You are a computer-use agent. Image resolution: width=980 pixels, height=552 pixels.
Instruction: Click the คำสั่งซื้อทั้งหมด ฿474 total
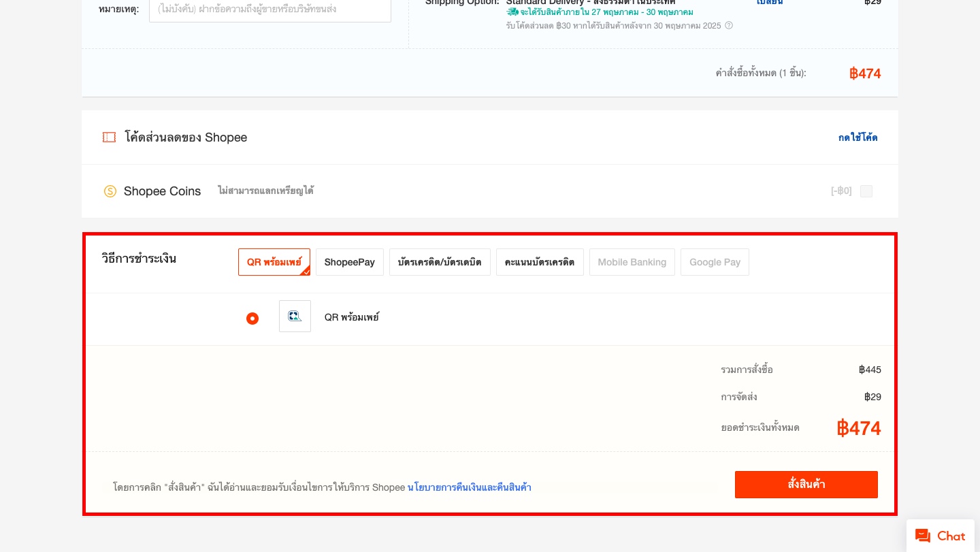click(865, 74)
